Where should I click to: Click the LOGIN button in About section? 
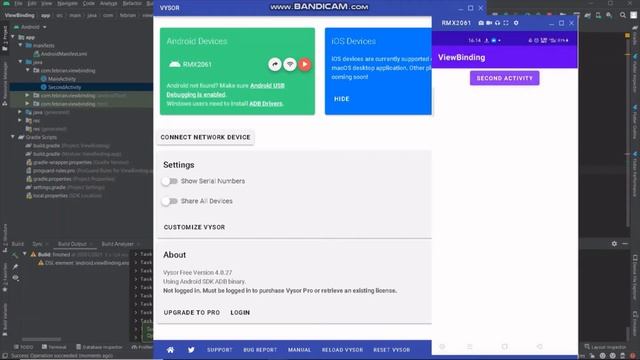coord(240,313)
